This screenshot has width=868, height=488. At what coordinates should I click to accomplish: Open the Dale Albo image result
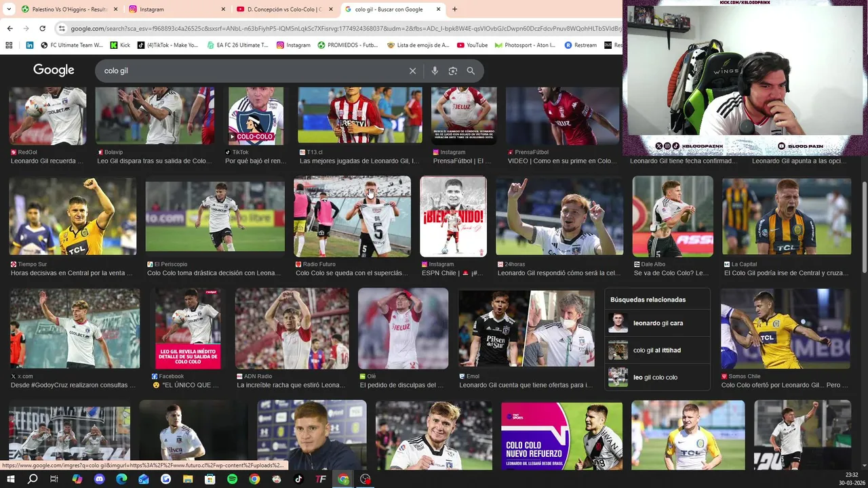click(673, 216)
